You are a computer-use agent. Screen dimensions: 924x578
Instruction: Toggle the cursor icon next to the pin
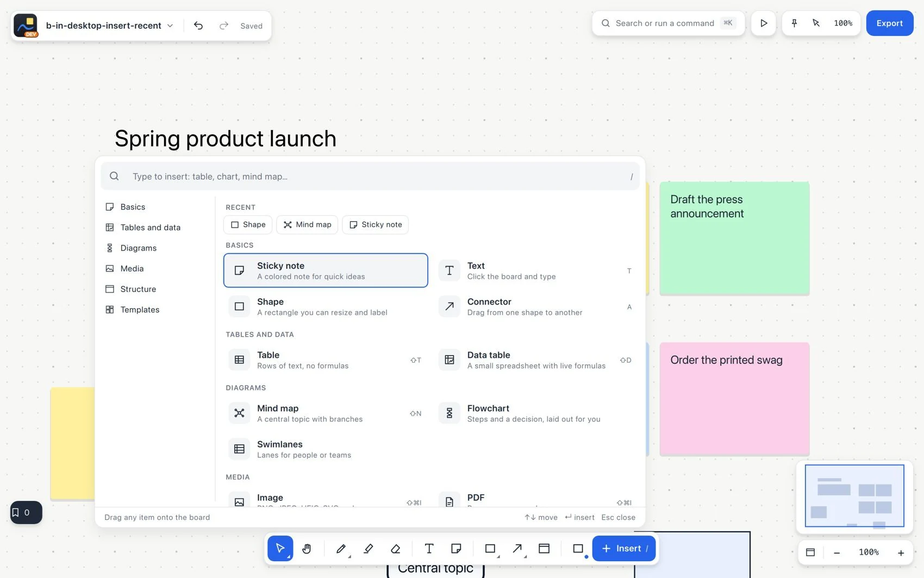(816, 23)
